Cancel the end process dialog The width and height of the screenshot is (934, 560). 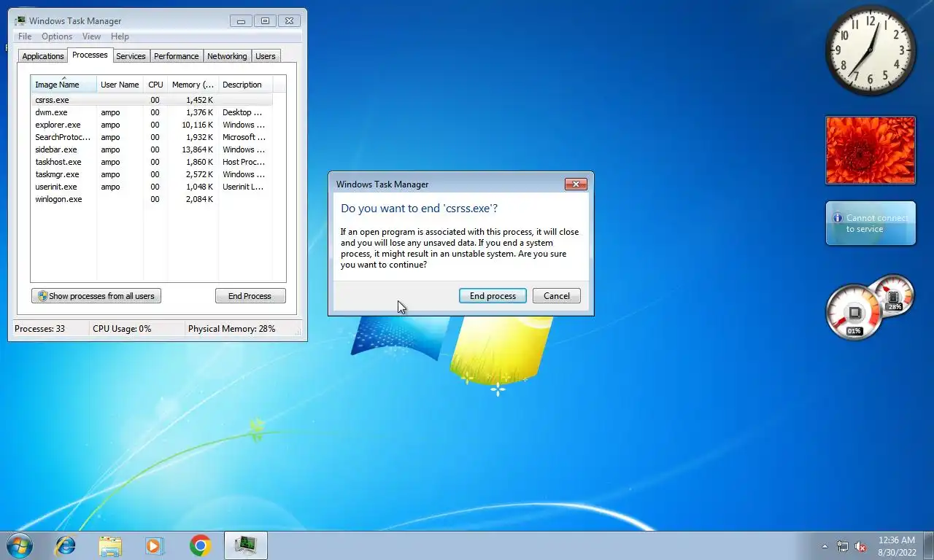[557, 296]
